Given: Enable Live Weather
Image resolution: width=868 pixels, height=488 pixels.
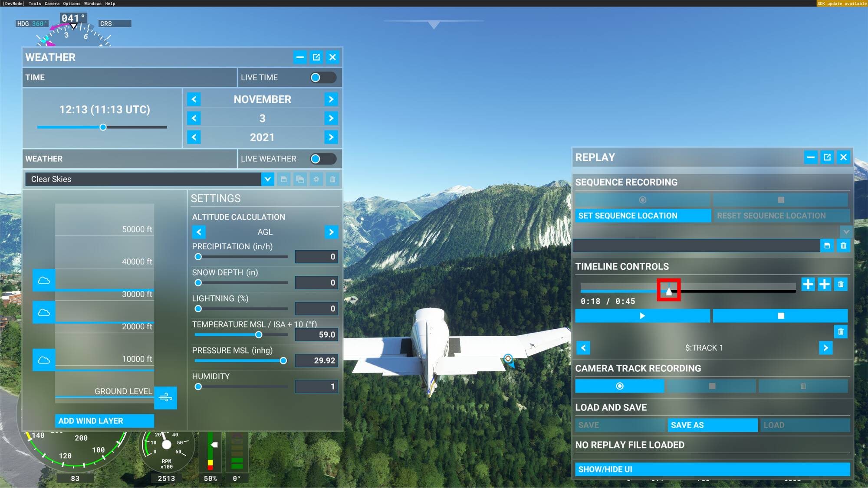Looking at the screenshot, I should click(x=323, y=159).
